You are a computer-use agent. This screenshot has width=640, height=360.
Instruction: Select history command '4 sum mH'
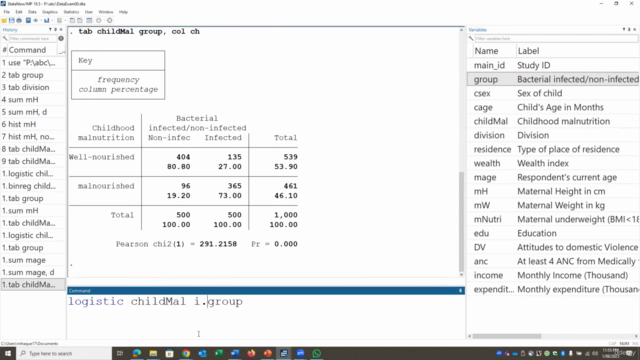[x=33, y=100]
